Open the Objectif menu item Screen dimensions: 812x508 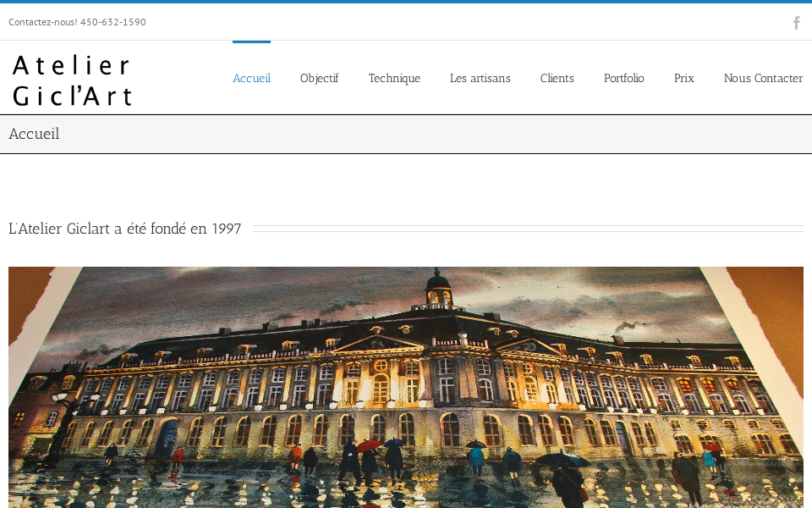(319, 78)
